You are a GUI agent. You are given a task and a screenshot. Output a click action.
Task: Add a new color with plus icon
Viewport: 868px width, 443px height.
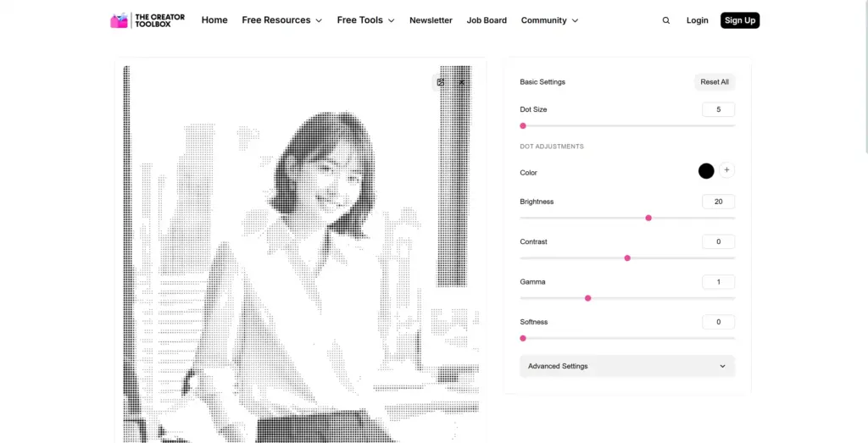727,170
